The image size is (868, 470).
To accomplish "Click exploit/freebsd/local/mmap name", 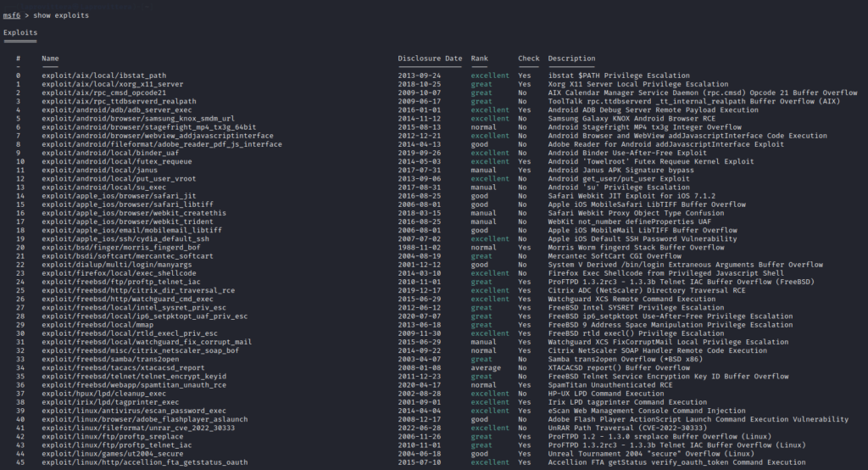I will (97, 325).
